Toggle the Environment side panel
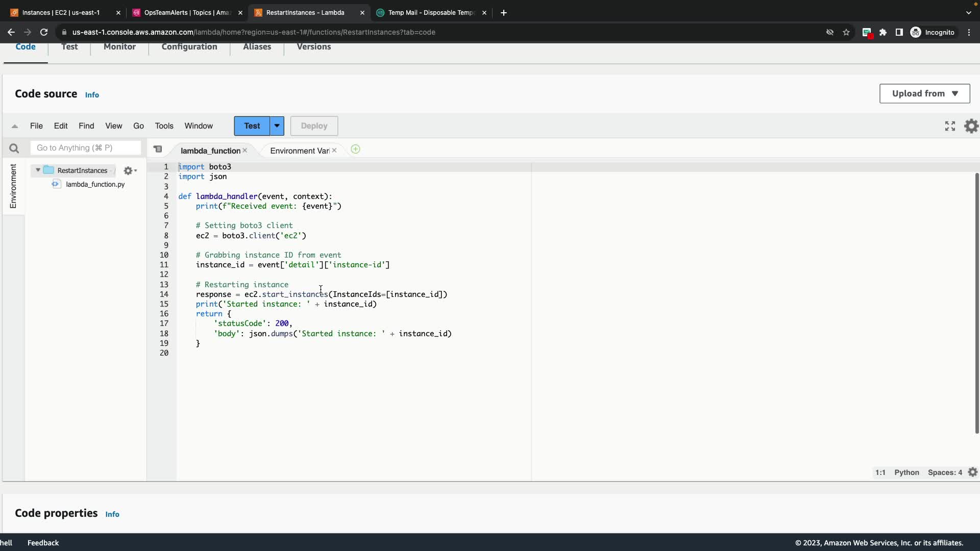The height and width of the screenshot is (551, 980). [x=13, y=186]
